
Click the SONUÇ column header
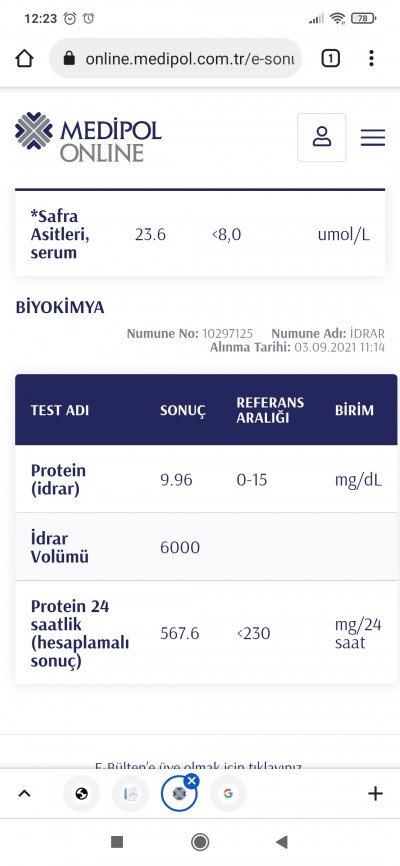coord(183,410)
